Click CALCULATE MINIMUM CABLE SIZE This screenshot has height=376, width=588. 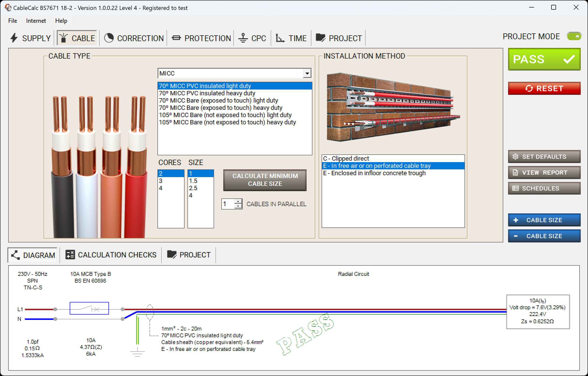tap(265, 180)
